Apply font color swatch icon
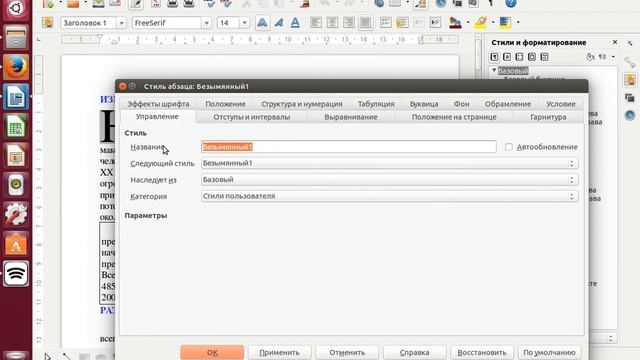This screenshot has width=640, height=360. 455,22
